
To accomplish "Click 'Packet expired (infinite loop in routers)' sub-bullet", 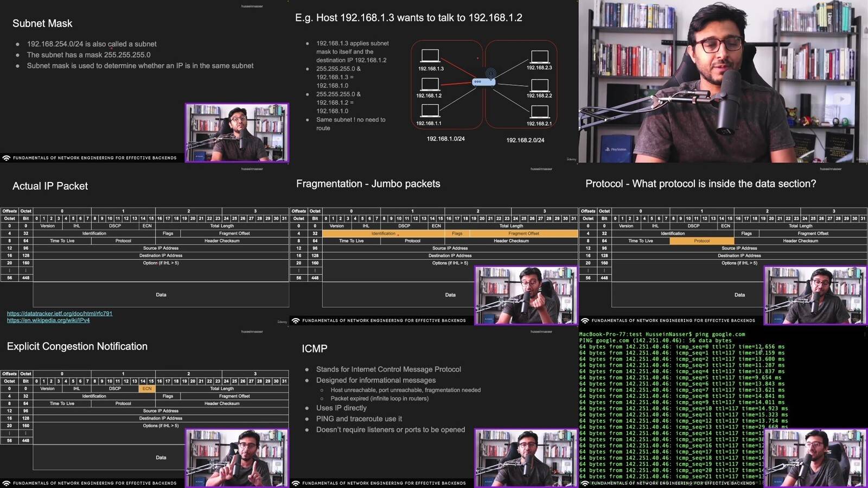I will pos(379,398).
